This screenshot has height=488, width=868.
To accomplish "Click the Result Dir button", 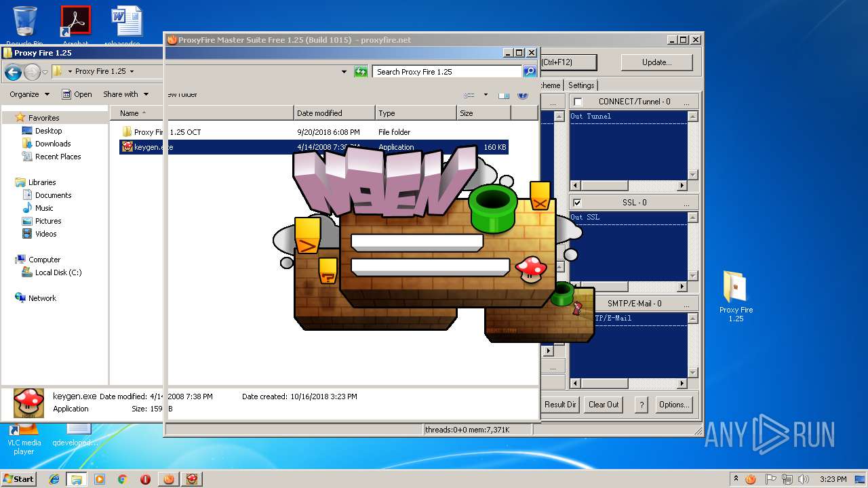I will tap(560, 405).
